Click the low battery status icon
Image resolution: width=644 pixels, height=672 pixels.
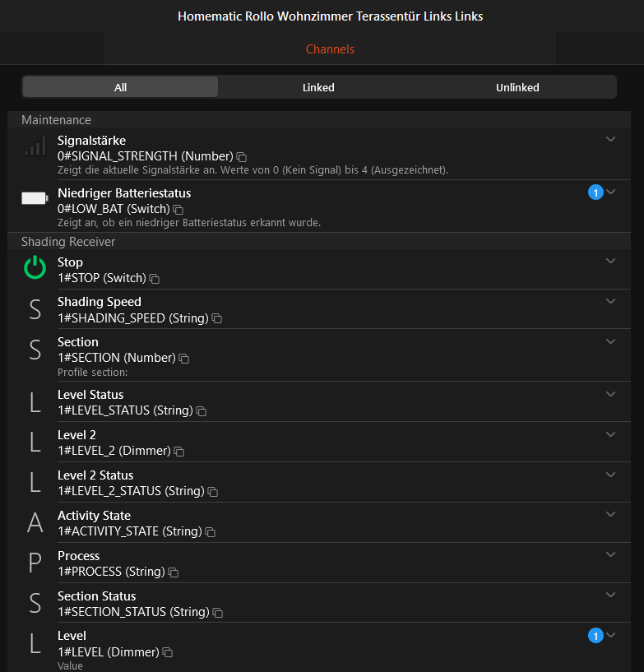pyautogui.click(x=35, y=198)
